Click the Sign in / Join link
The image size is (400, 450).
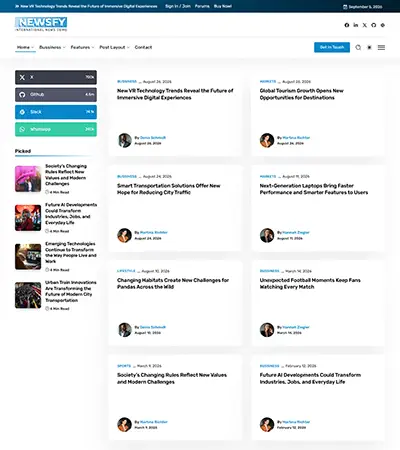[178, 6]
